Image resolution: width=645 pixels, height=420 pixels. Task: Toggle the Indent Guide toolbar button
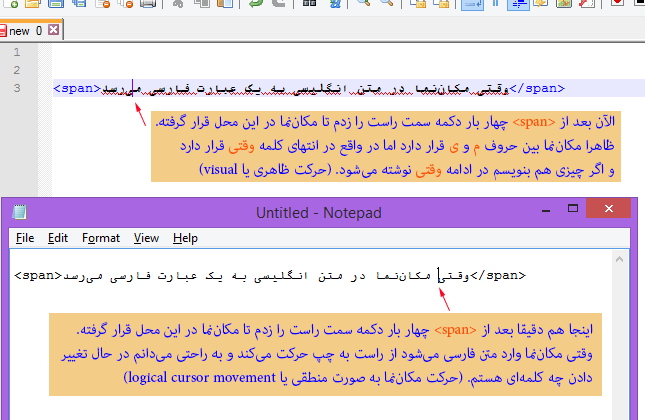click(518, 3)
